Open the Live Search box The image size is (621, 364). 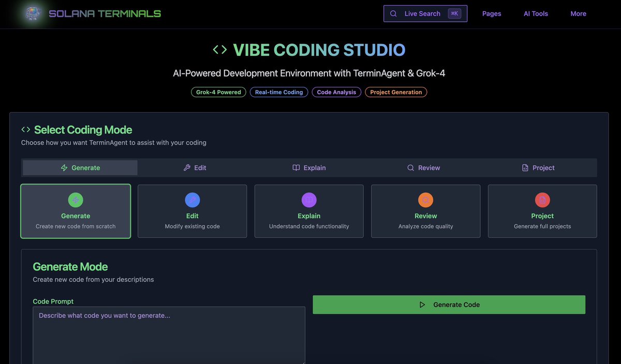point(425,13)
